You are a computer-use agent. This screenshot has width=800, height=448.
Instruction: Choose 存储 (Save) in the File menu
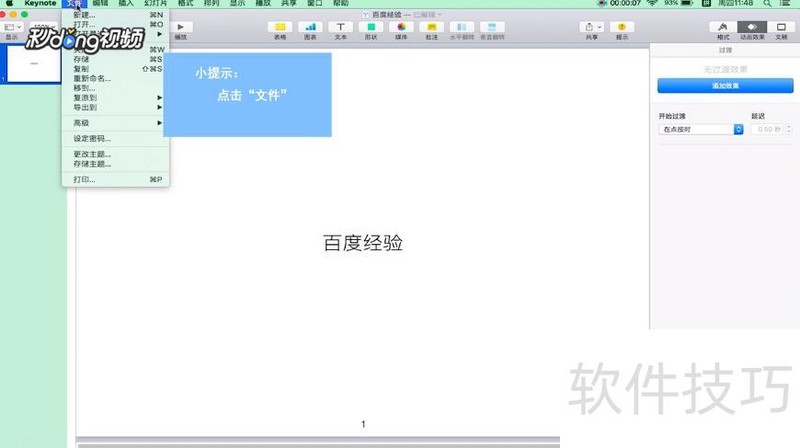[115, 59]
